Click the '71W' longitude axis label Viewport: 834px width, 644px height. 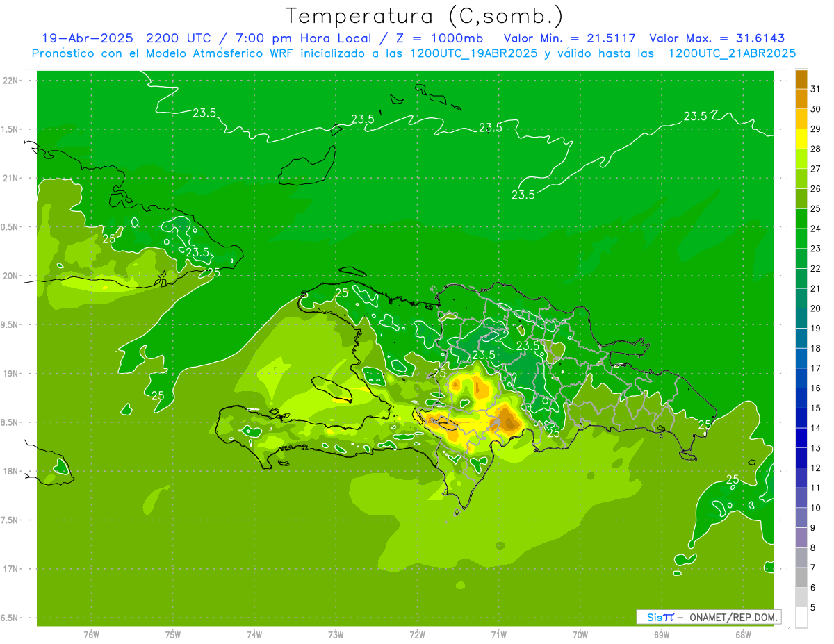(x=498, y=634)
